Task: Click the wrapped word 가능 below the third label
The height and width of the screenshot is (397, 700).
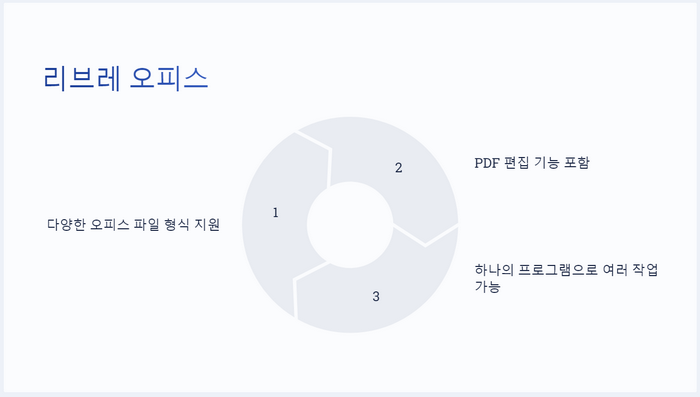Action: [487, 286]
